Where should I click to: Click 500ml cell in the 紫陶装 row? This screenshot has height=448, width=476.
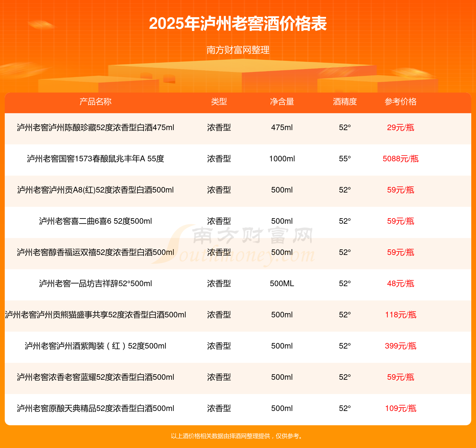pos(282,346)
